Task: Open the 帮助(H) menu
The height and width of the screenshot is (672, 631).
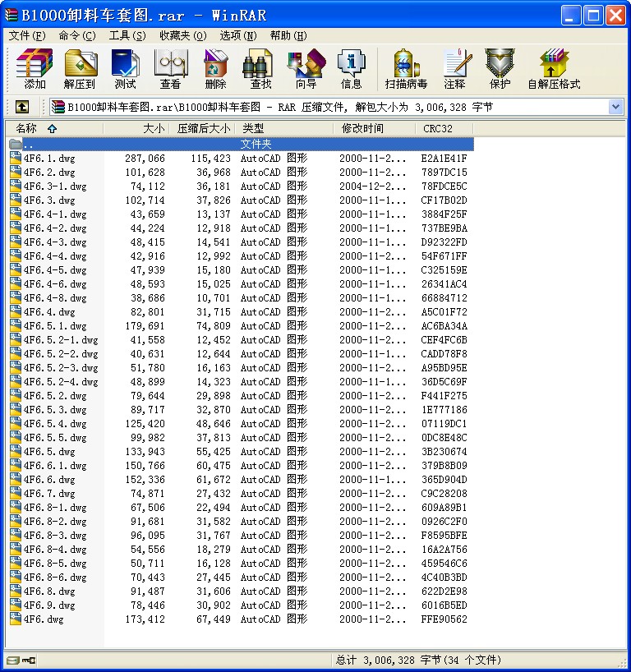Action: pyautogui.click(x=288, y=35)
